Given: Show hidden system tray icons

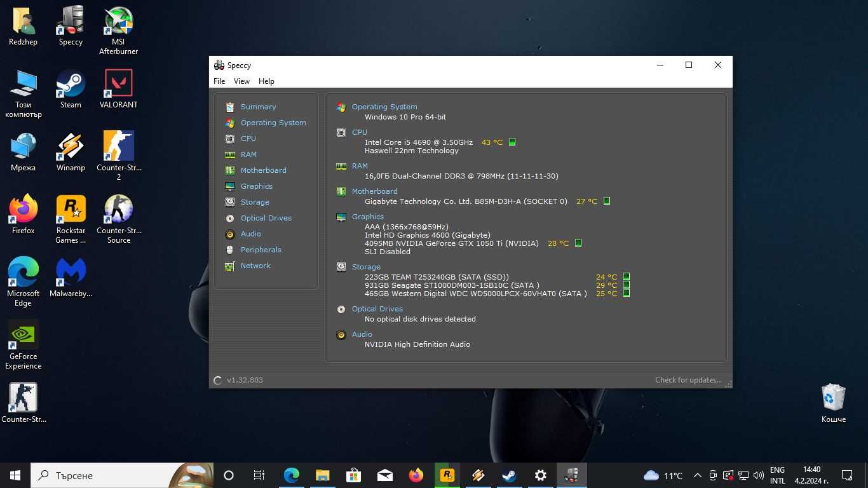Looking at the screenshot, I should 697,475.
